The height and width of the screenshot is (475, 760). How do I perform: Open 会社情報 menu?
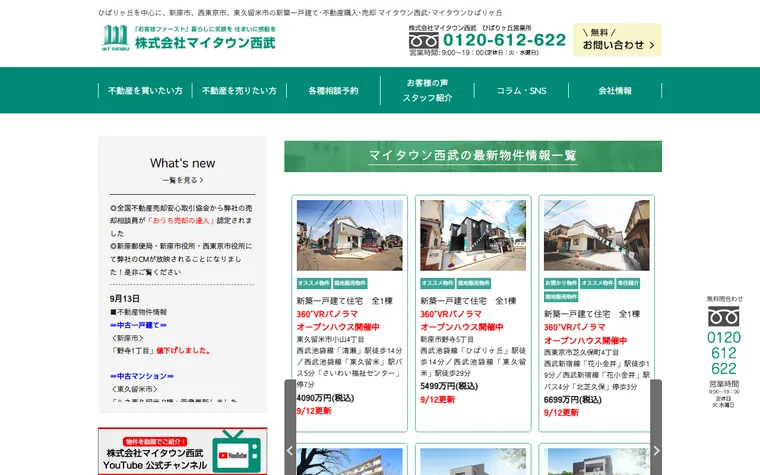coord(615,91)
